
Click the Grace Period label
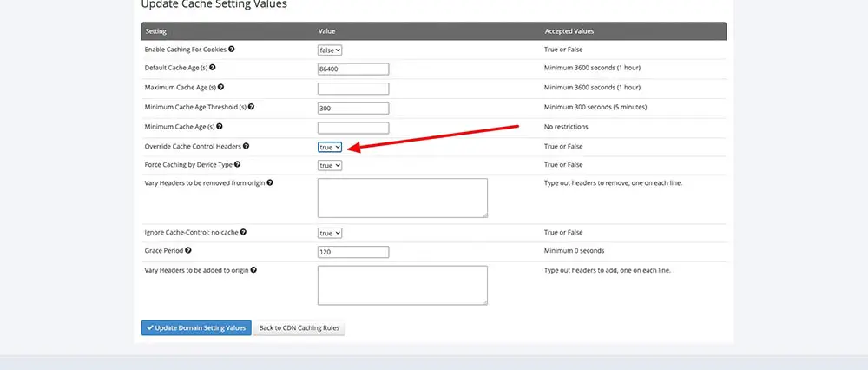(x=164, y=251)
